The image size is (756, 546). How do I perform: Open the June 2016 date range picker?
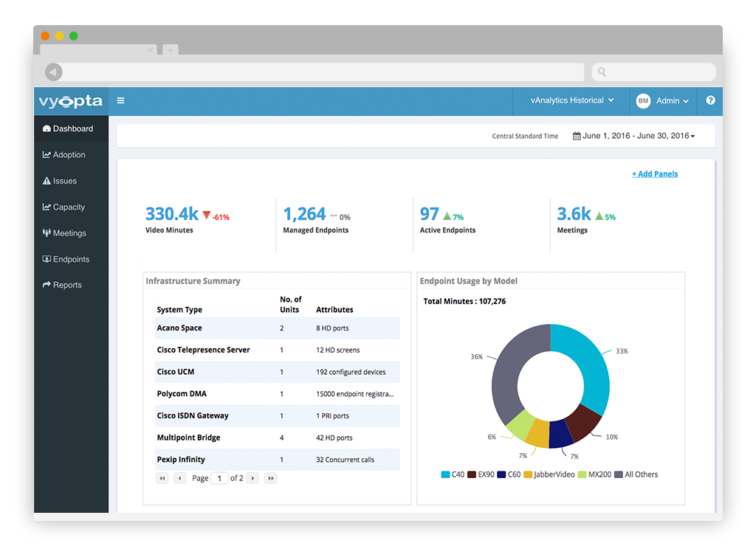[x=634, y=136]
